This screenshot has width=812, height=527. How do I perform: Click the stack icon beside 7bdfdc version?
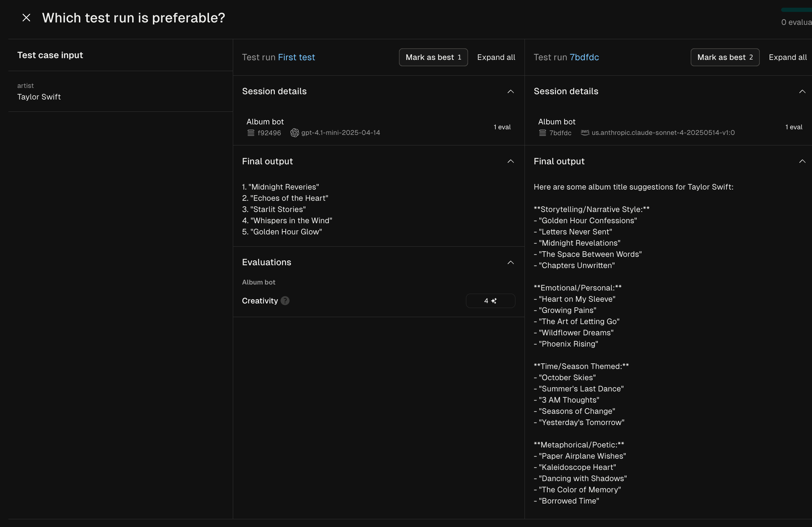[542, 133]
